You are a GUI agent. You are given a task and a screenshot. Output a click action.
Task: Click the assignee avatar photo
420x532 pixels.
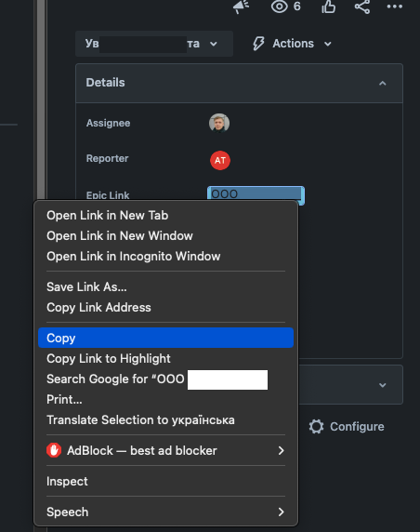[219, 123]
